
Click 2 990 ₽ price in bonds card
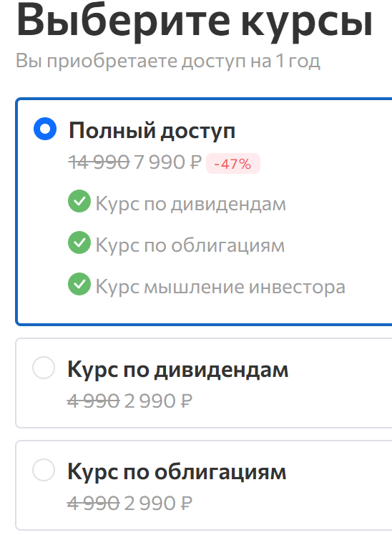point(158,504)
